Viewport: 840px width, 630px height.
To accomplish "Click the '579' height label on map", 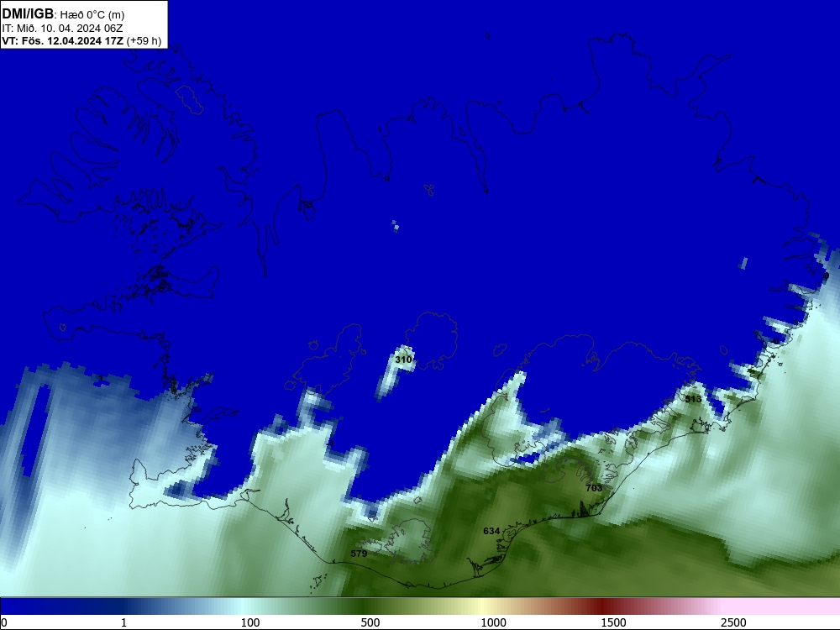I will (359, 554).
